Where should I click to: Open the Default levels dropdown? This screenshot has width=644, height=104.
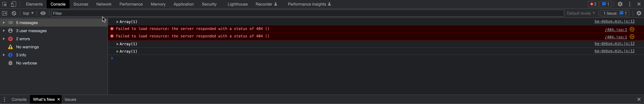pos(580,13)
